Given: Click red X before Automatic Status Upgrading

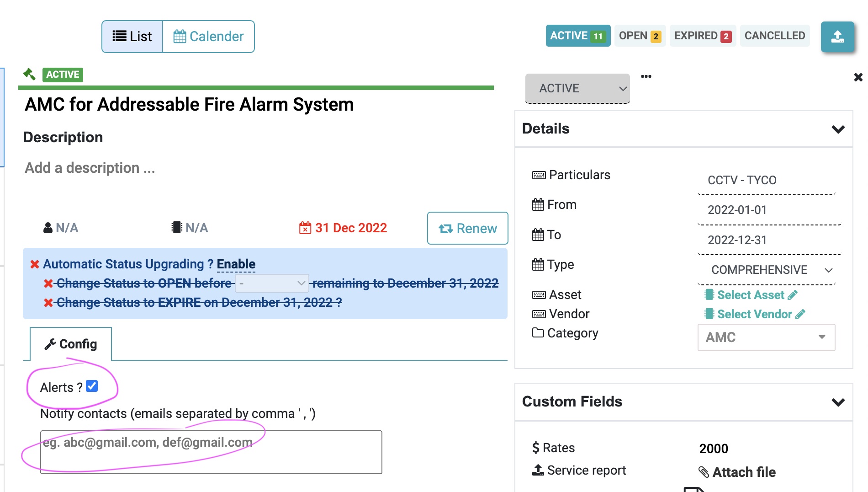Looking at the screenshot, I should point(35,264).
